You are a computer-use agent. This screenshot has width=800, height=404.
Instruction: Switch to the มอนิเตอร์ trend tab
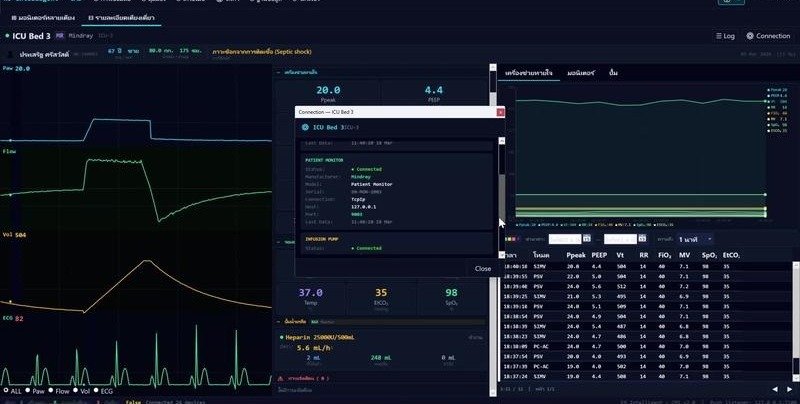(x=581, y=73)
